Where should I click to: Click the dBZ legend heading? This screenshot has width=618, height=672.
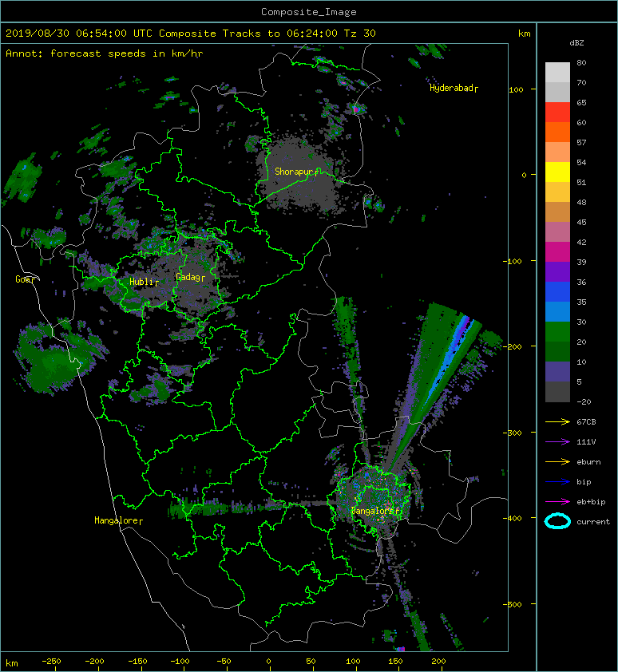(576, 43)
